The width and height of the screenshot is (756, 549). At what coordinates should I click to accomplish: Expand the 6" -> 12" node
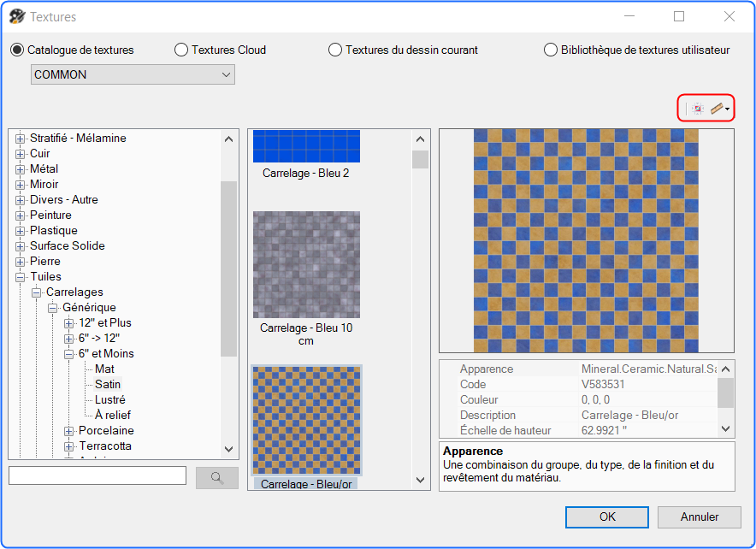(x=69, y=339)
